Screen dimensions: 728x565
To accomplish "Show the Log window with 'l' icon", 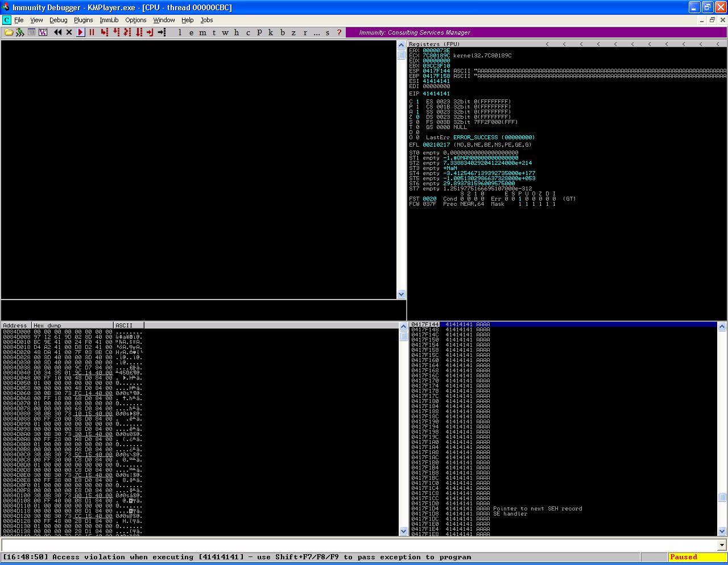I will [180, 32].
